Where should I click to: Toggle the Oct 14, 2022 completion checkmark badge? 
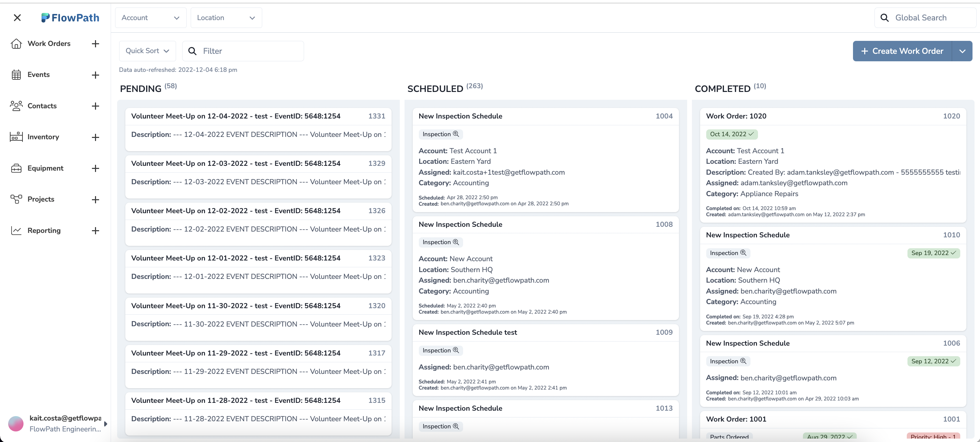(731, 134)
